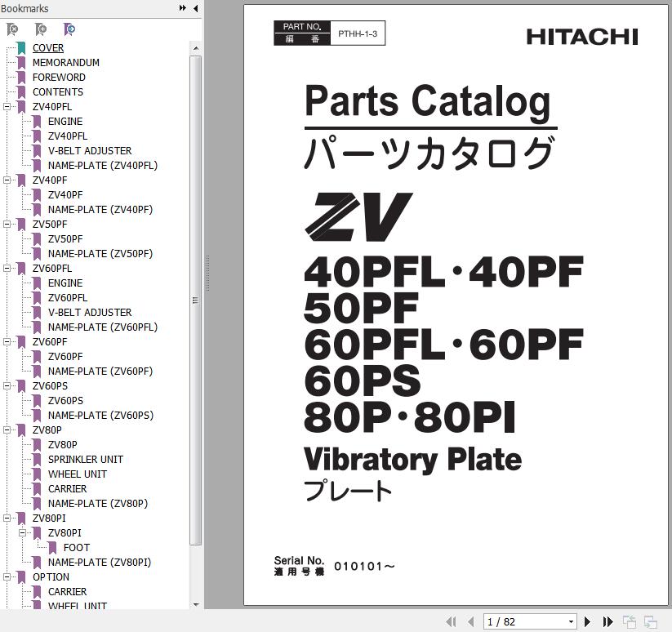Select the OPTION bookmark label
Image resolution: width=672 pixels, height=632 pixels.
51,576
